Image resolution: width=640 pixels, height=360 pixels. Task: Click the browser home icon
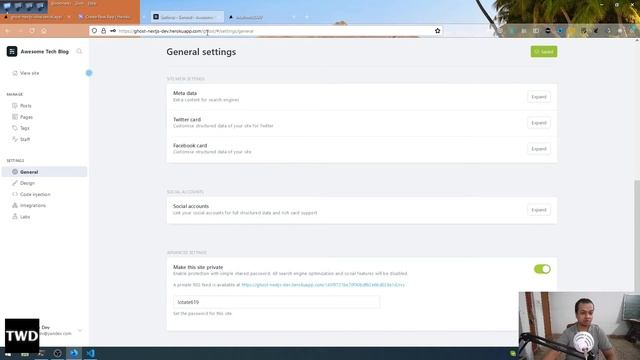pos(44,31)
